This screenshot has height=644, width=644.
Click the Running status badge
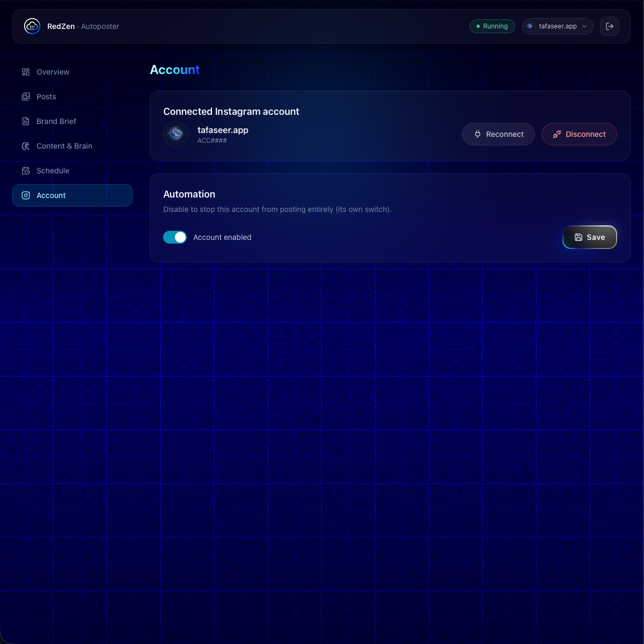click(x=492, y=26)
